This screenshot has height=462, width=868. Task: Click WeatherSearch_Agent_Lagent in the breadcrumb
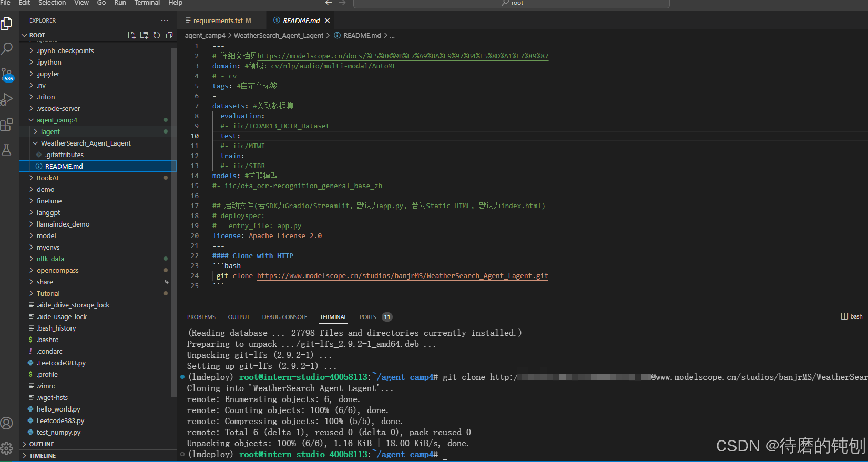278,35
